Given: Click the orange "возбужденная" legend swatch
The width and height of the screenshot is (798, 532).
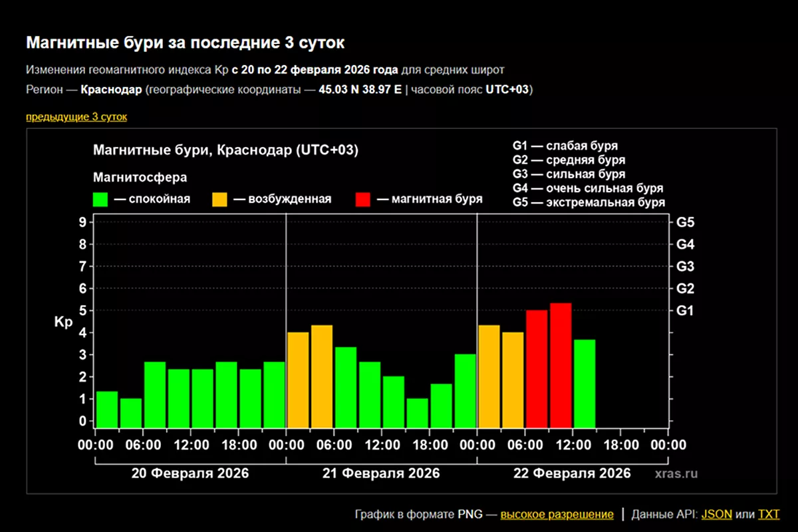Looking at the screenshot, I should point(219,199).
